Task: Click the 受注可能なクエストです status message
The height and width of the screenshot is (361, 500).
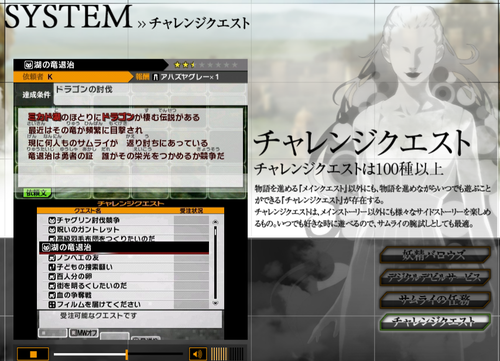Action: coord(98,315)
